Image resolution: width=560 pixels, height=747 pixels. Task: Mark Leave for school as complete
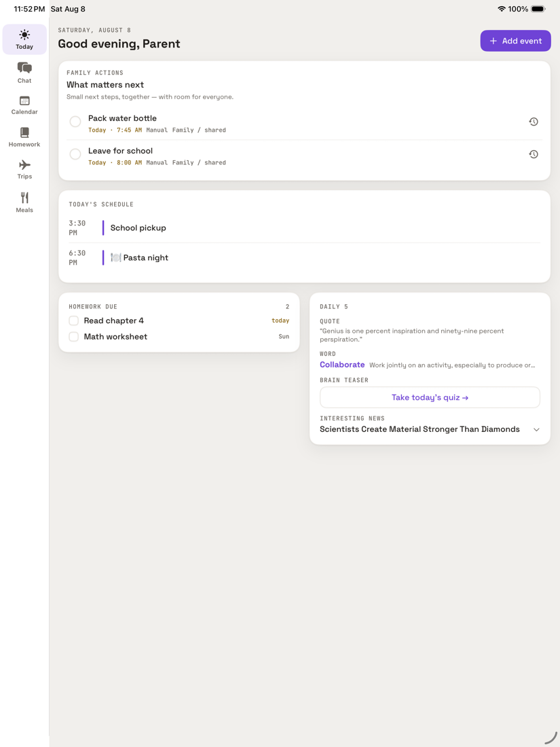75,154
